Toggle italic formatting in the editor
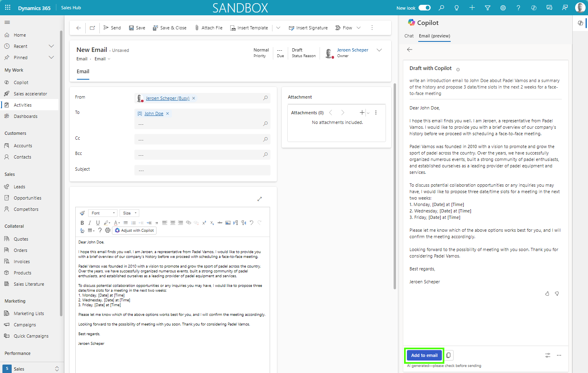The image size is (588, 373). (x=90, y=223)
